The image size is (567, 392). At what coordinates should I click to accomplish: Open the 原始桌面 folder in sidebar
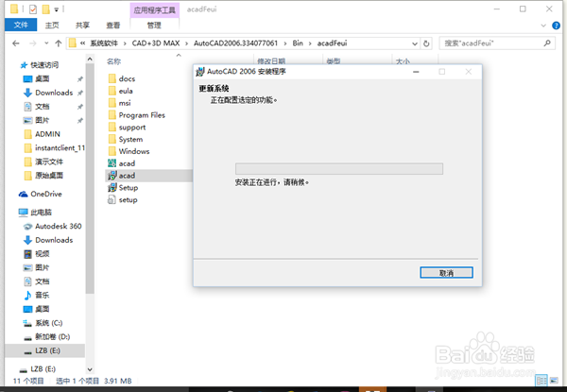pos(43,176)
